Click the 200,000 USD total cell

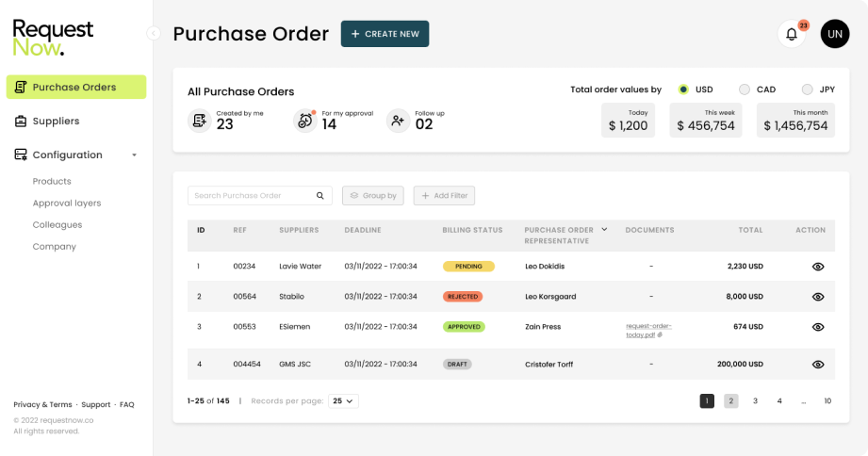tap(740, 364)
